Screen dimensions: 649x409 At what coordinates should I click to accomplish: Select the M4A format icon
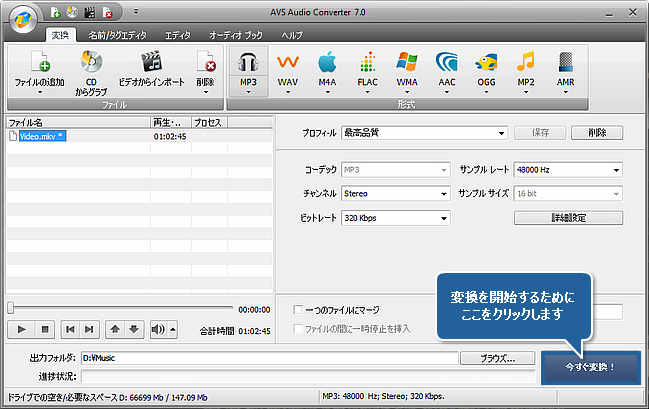[x=327, y=62]
